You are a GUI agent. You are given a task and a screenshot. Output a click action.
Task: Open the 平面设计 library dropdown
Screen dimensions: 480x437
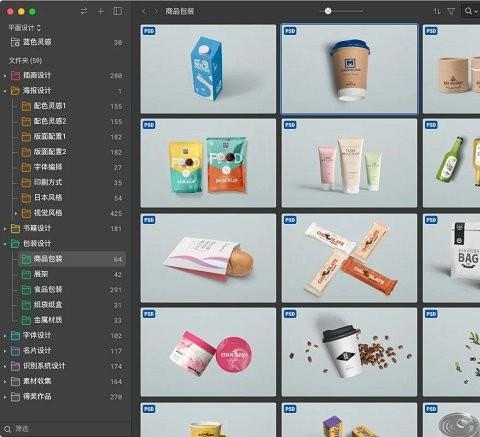click(x=25, y=28)
